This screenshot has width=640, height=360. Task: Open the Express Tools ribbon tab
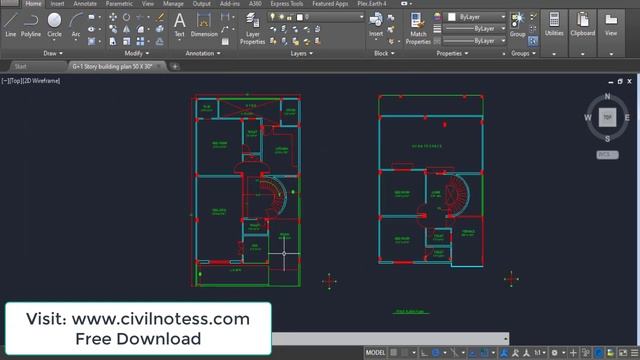coord(287,4)
